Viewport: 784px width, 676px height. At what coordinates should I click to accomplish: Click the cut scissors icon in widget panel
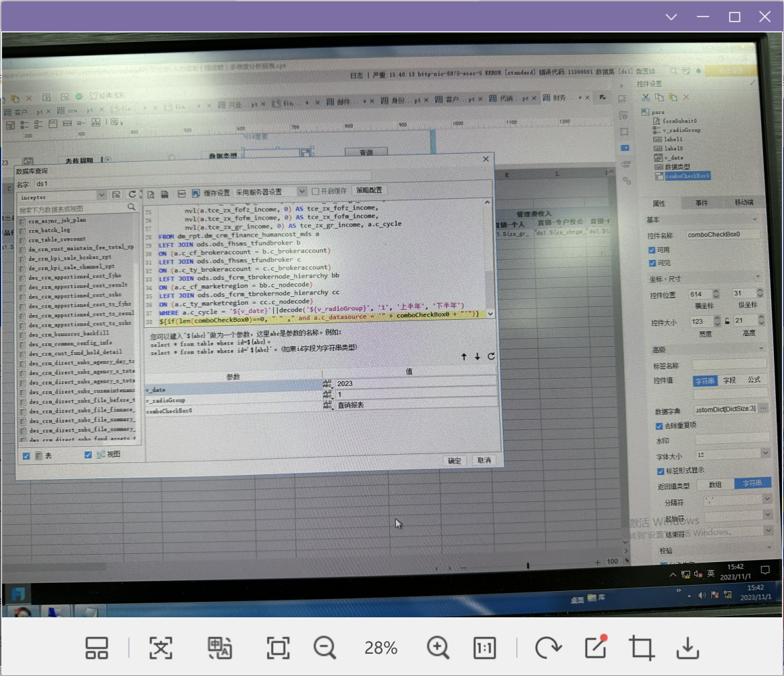point(646,97)
